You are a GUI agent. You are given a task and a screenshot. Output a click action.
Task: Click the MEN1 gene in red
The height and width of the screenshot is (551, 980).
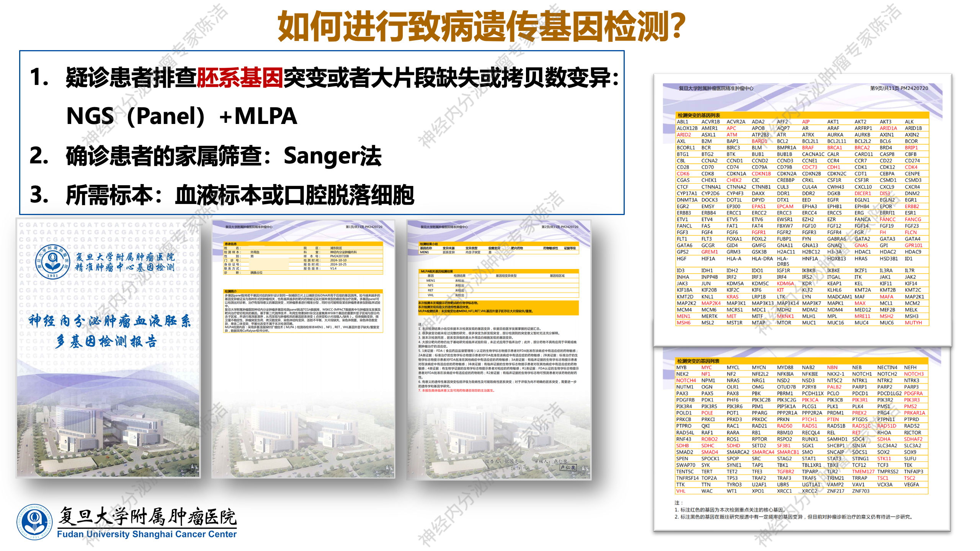[683, 316]
